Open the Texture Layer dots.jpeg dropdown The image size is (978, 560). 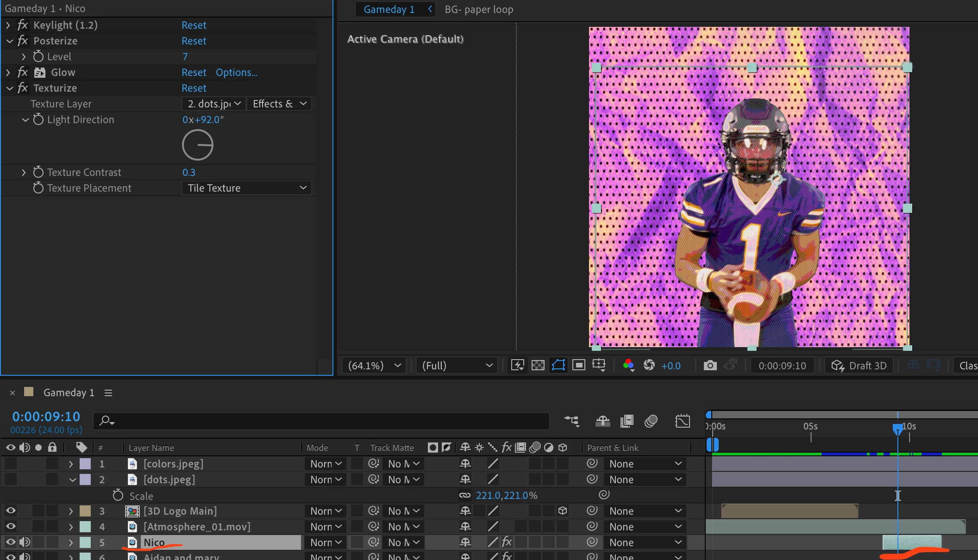click(x=214, y=104)
